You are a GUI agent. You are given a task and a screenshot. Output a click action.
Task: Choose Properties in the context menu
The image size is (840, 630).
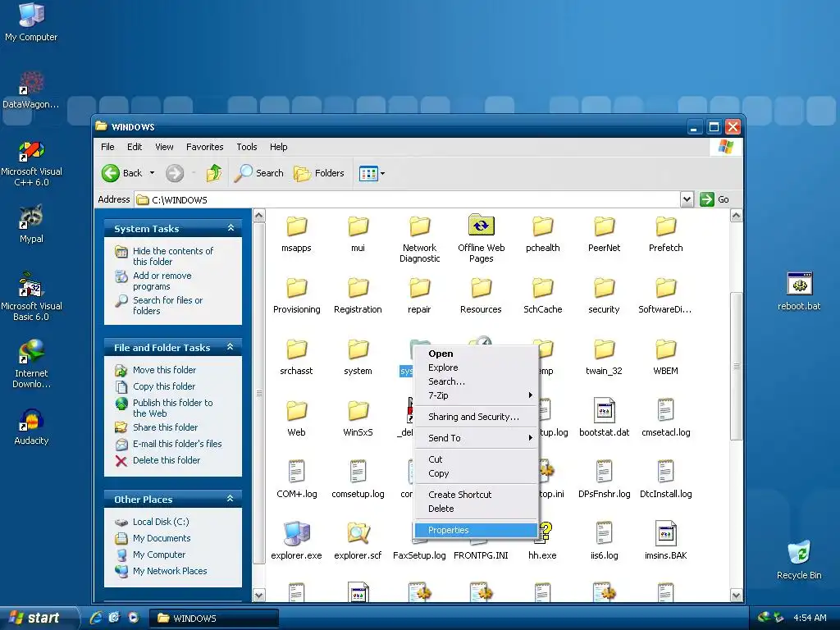pos(476,530)
